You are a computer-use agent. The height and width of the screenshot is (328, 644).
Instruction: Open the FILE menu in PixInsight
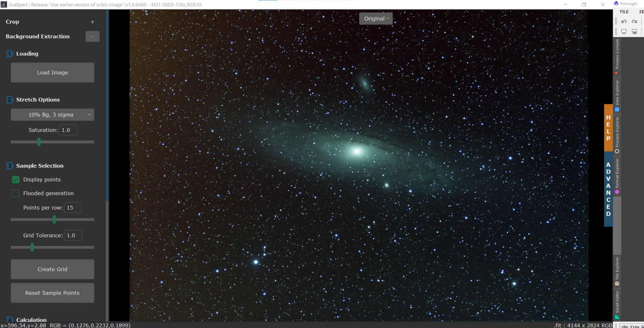point(624,12)
